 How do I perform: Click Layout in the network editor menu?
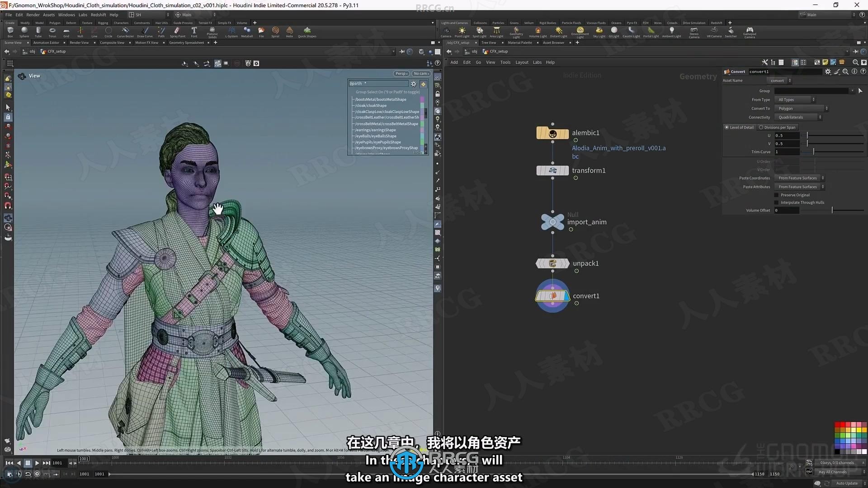[x=522, y=62]
